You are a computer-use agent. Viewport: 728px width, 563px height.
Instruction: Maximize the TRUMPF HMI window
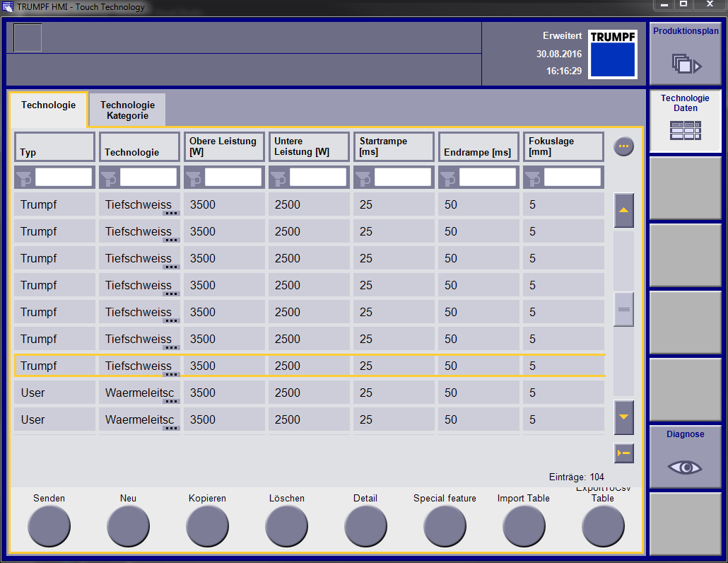coord(683,4)
